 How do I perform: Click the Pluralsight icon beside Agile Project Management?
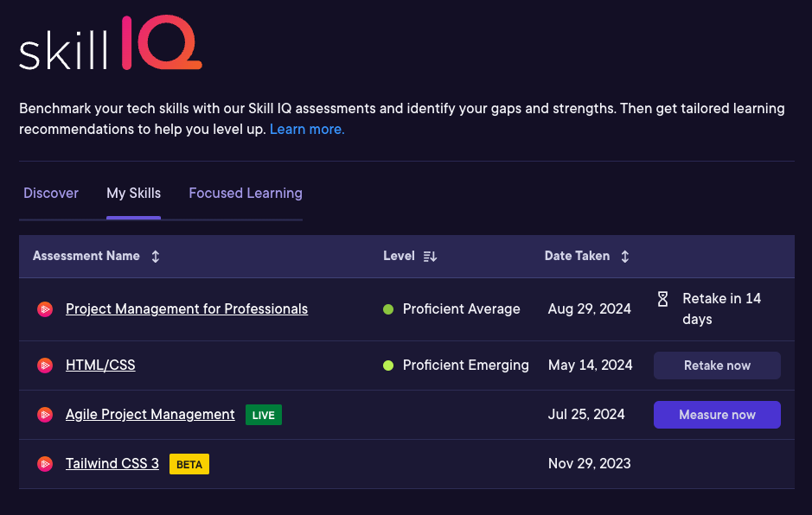pos(45,415)
